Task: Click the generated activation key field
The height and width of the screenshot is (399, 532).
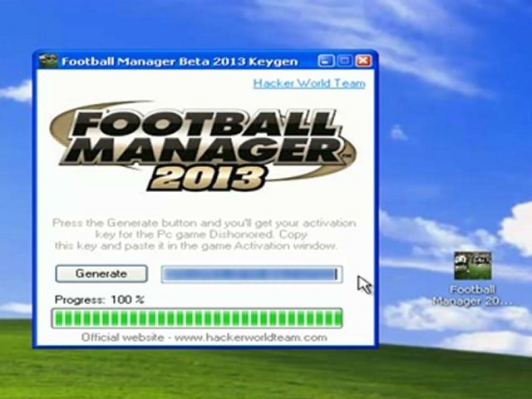Action: tap(250, 273)
